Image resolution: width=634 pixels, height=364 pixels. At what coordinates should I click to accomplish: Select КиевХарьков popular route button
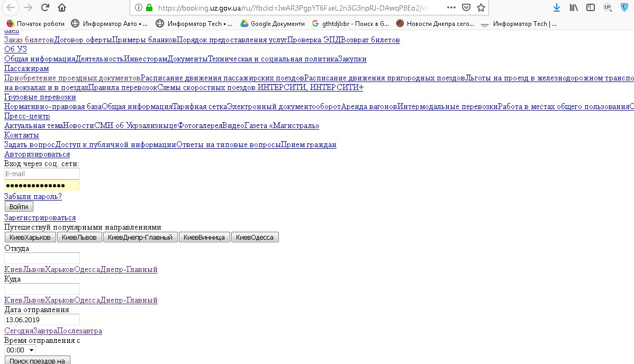click(x=30, y=238)
